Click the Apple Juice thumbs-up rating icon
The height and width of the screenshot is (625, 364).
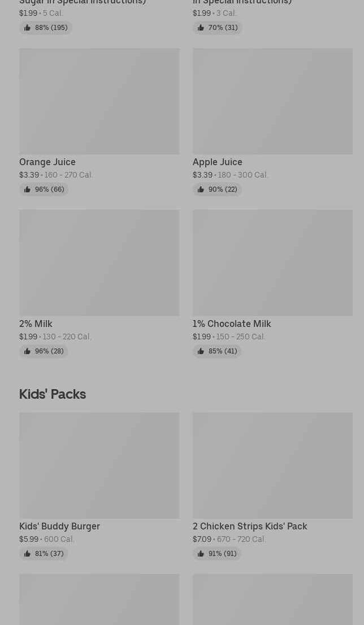201,189
